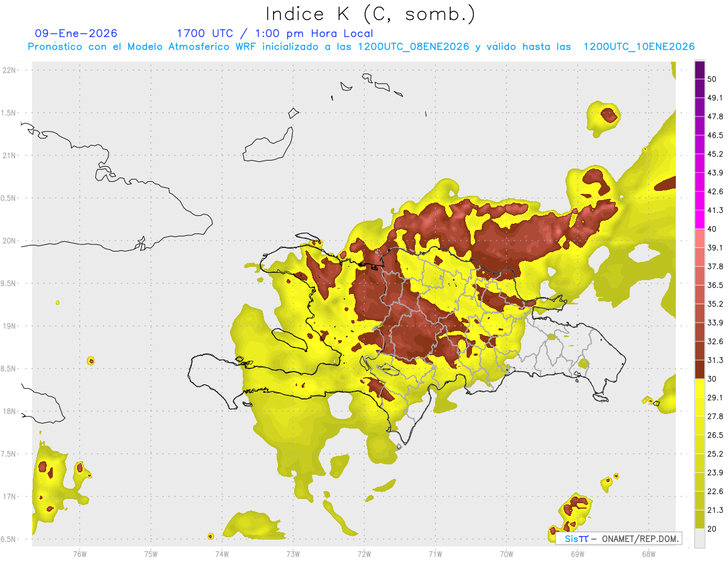Click the color bar value "20"

[x=712, y=529]
